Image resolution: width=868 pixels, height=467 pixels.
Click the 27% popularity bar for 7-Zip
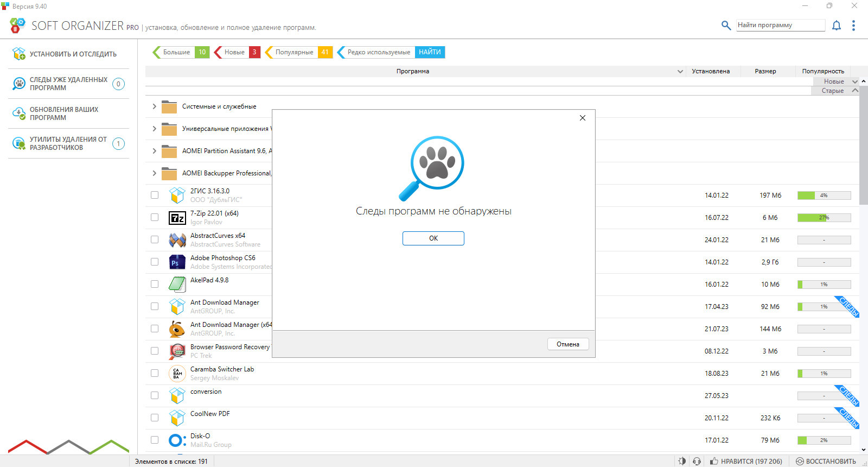click(x=824, y=218)
